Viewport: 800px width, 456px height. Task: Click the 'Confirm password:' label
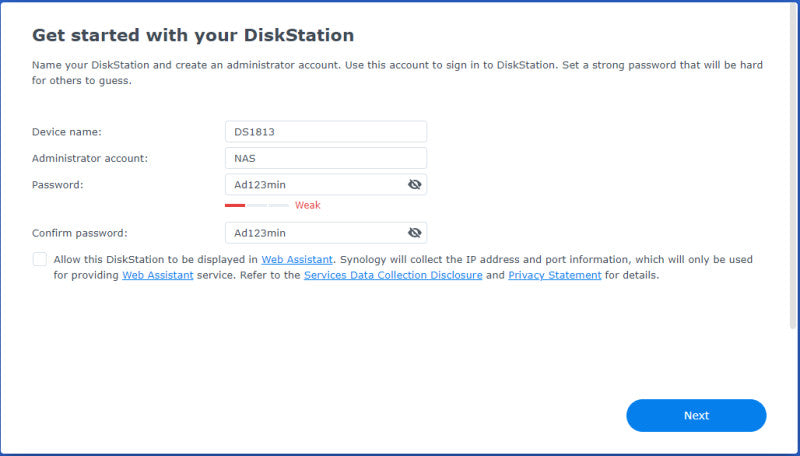(80, 234)
